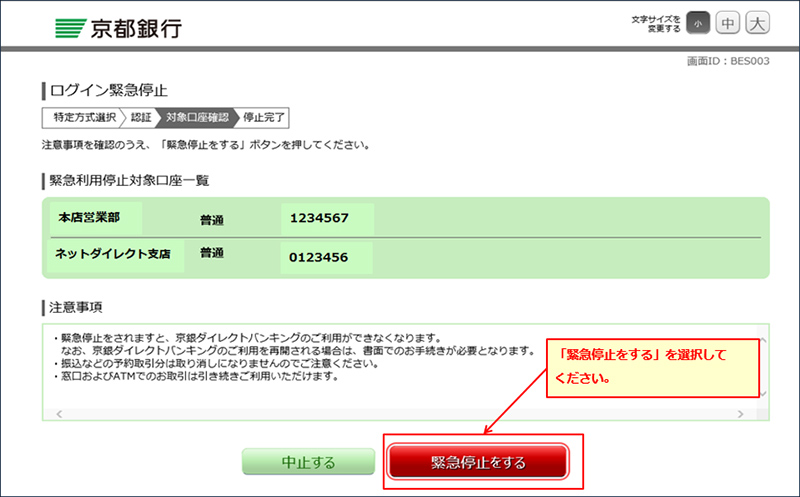Select the 特定方式選択 step

[x=84, y=117]
